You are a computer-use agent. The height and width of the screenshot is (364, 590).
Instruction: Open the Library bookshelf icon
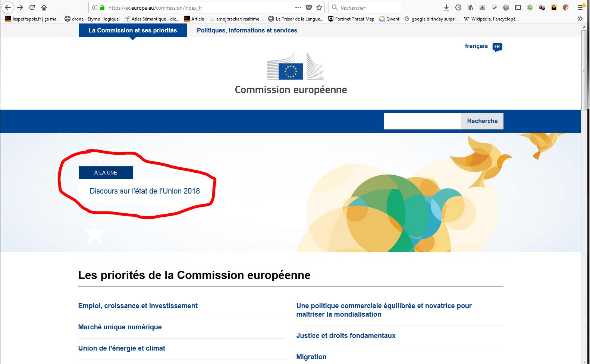470,7
